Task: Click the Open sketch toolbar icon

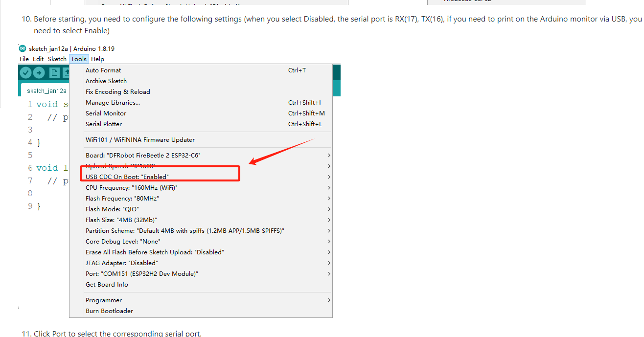Action: click(66, 73)
